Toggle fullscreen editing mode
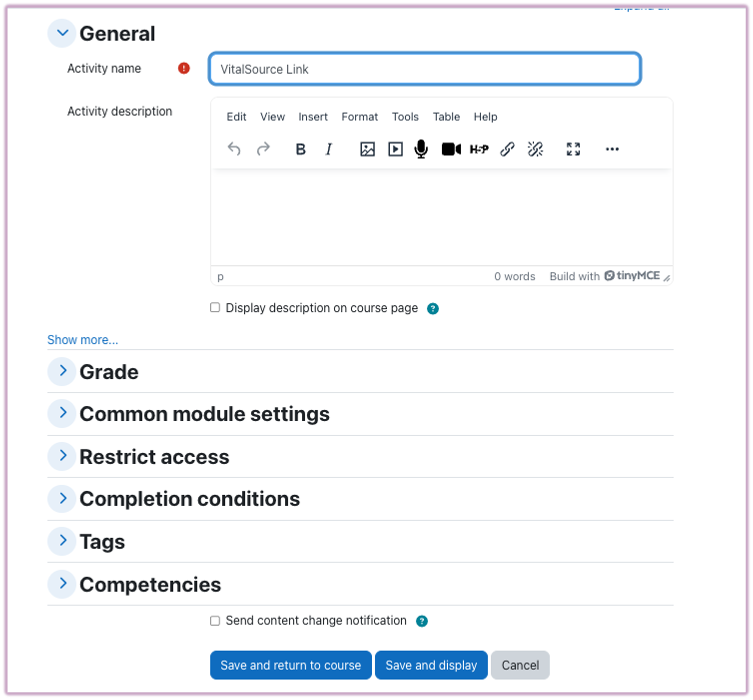This screenshot has width=753, height=700. (x=573, y=149)
